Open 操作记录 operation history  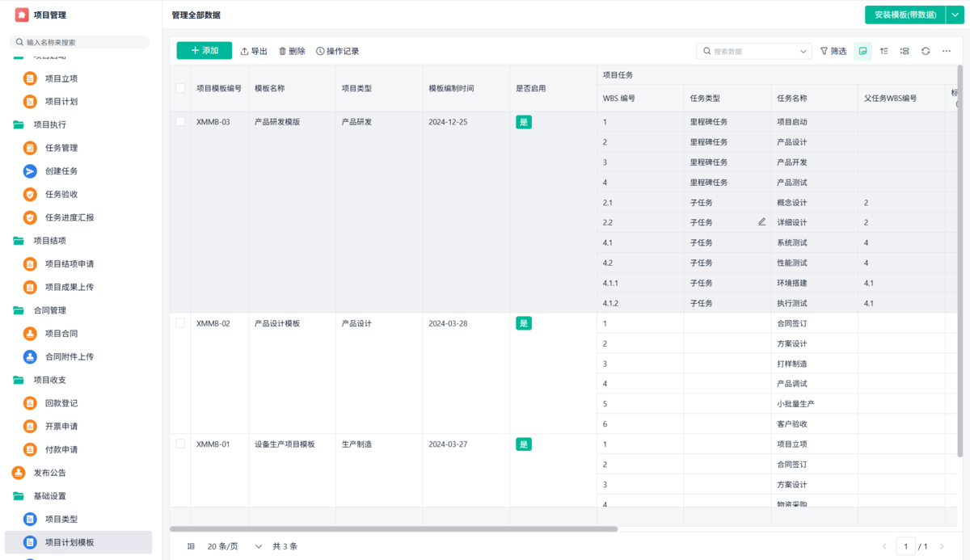(337, 51)
